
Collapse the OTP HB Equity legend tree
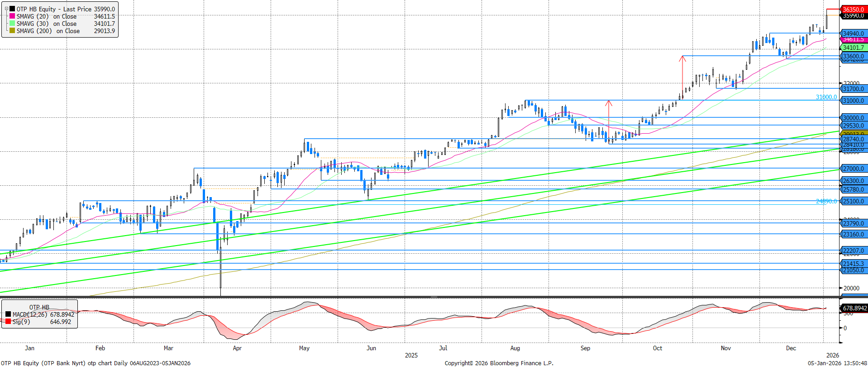pyautogui.click(x=6, y=9)
